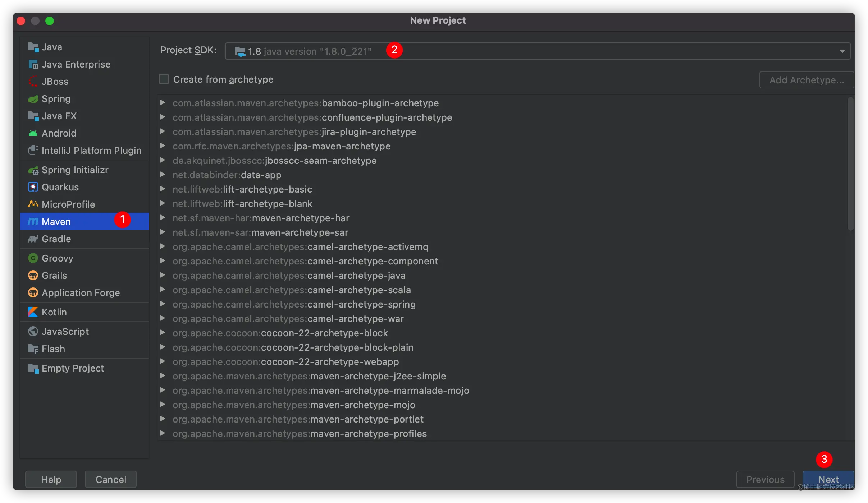Click the archetype list vertical scrollbar
The image size is (868, 503).
[850, 164]
